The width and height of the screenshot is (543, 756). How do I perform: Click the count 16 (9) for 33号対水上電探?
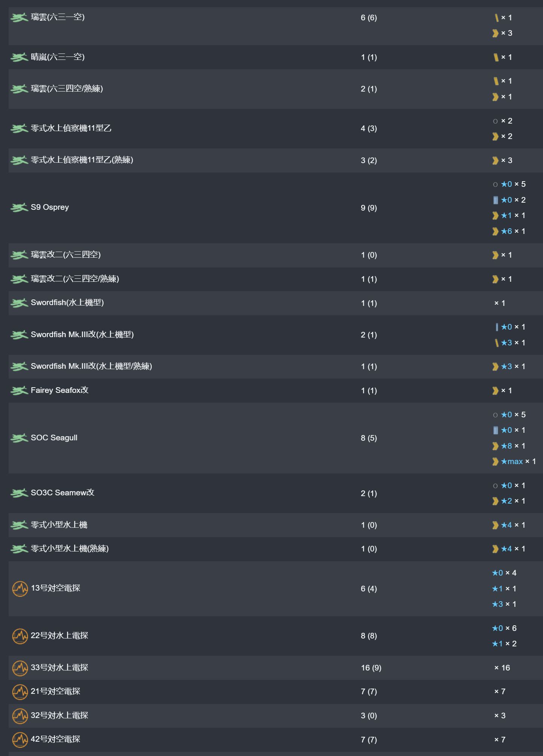371,668
